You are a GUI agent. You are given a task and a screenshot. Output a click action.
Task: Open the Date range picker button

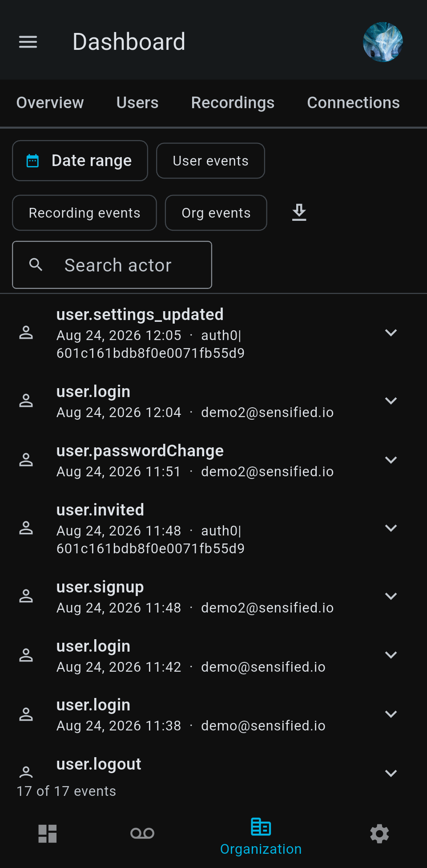point(80,161)
